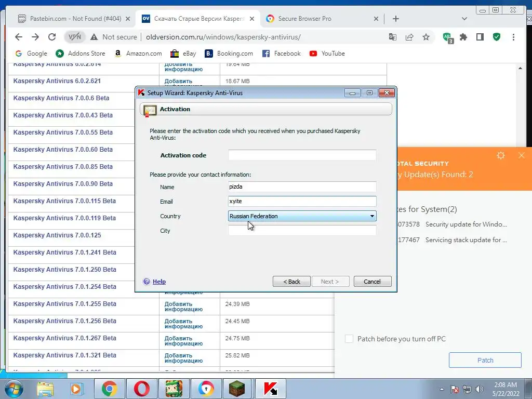Open the extensions puzzle icon

click(463, 37)
